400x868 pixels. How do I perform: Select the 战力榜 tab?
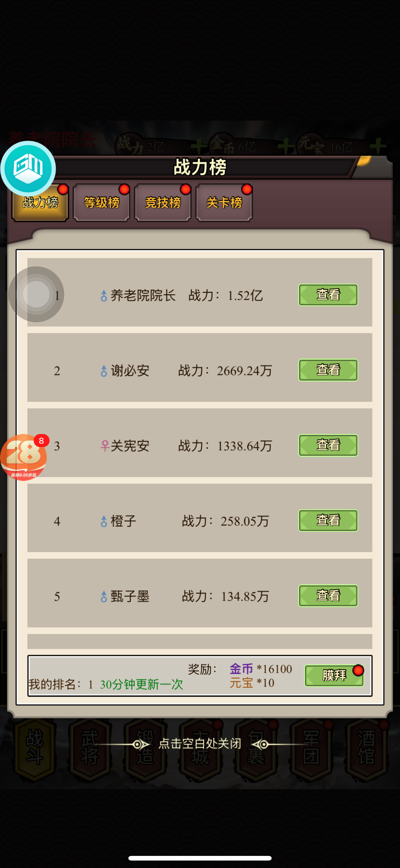[40, 202]
